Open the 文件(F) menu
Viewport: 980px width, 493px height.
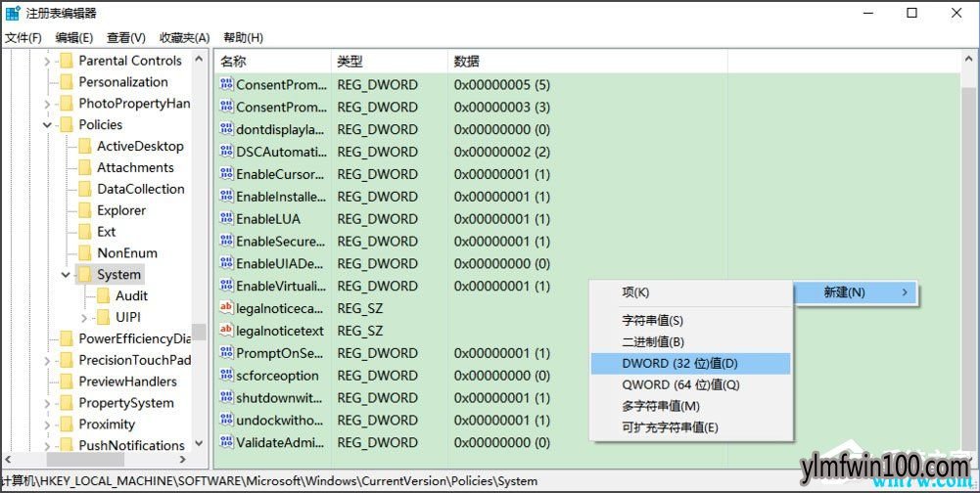[23, 37]
